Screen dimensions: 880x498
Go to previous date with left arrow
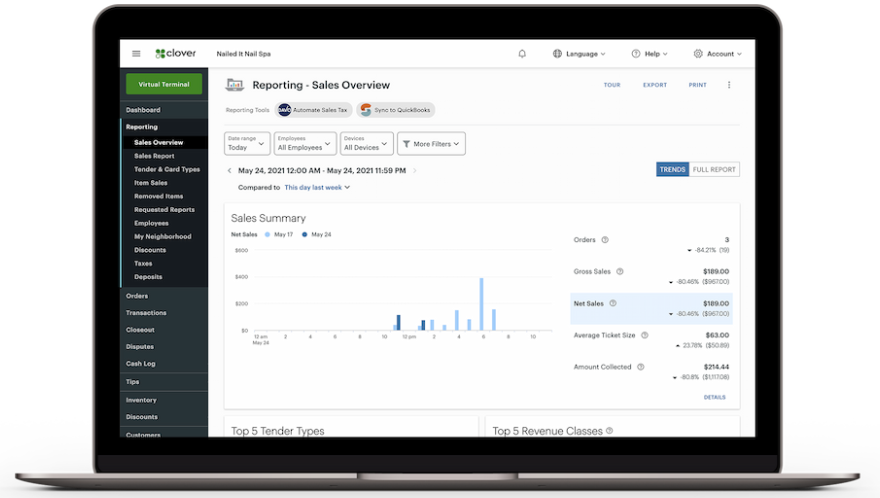(x=229, y=171)
